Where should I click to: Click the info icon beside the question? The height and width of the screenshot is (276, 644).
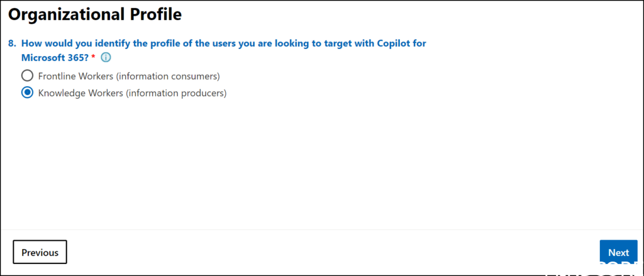tap(106, 58)
